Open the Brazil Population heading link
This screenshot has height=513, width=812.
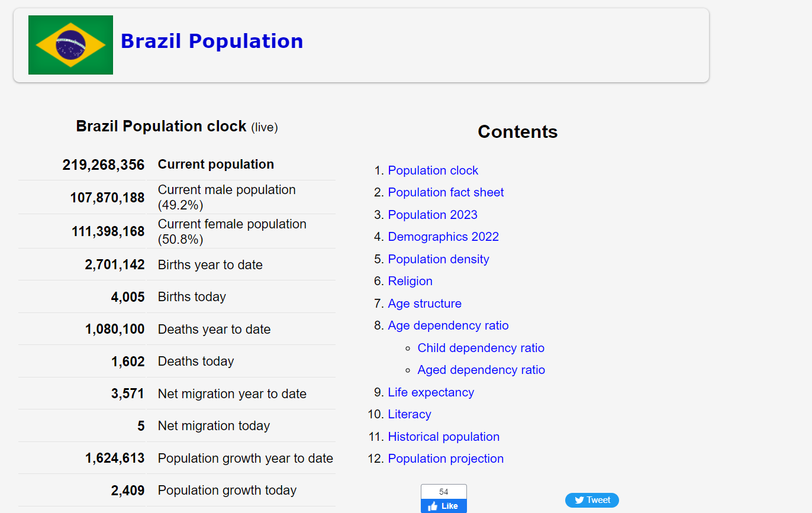tap(212, 41)
